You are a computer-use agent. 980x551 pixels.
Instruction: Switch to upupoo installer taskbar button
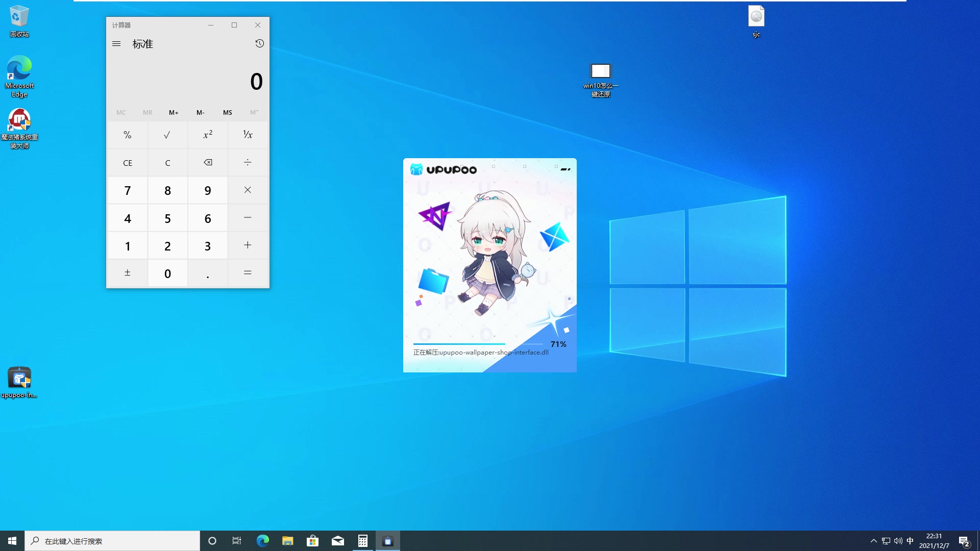[x=387, y=541]
